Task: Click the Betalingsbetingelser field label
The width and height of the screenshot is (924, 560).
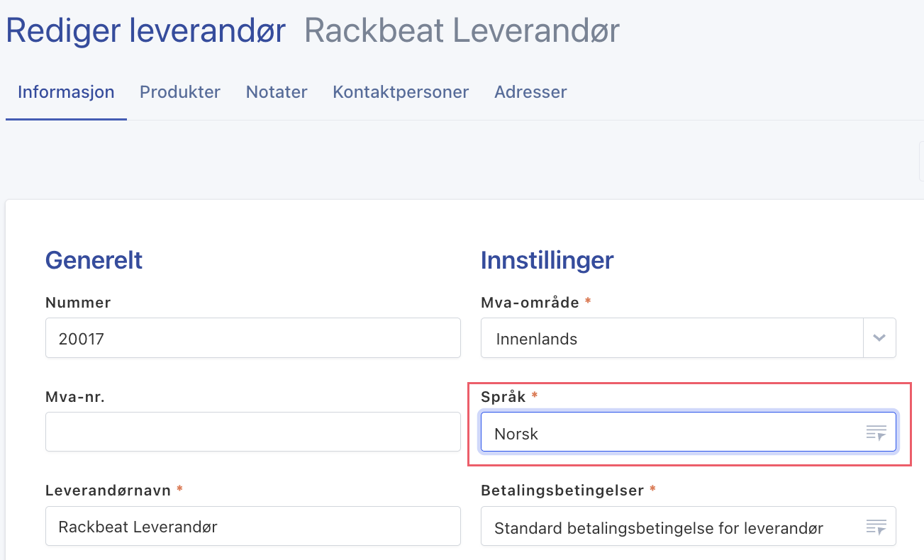Action: [562, 491]
